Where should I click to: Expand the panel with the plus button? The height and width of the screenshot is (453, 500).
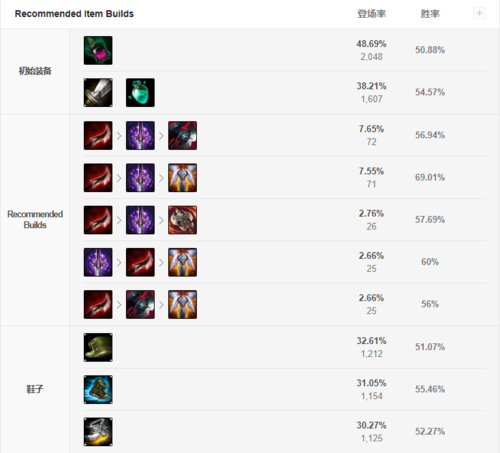point(479,13)
